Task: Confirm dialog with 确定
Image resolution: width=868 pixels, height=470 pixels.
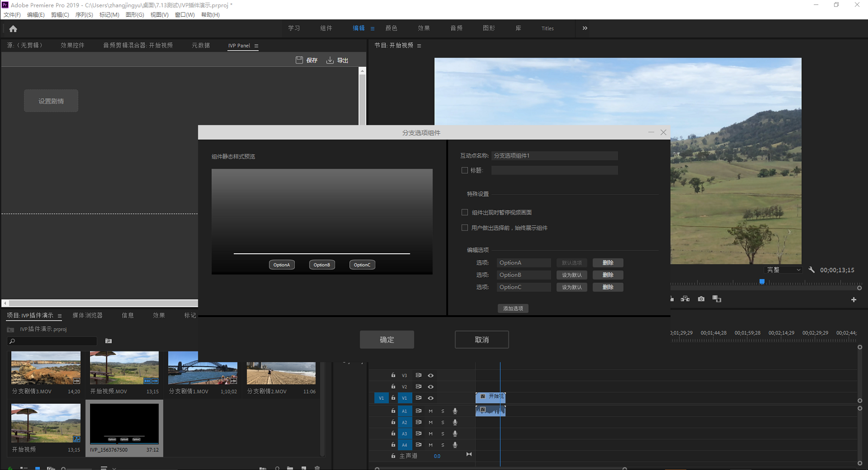Action: pyautogui.click(x=387, y=340)
